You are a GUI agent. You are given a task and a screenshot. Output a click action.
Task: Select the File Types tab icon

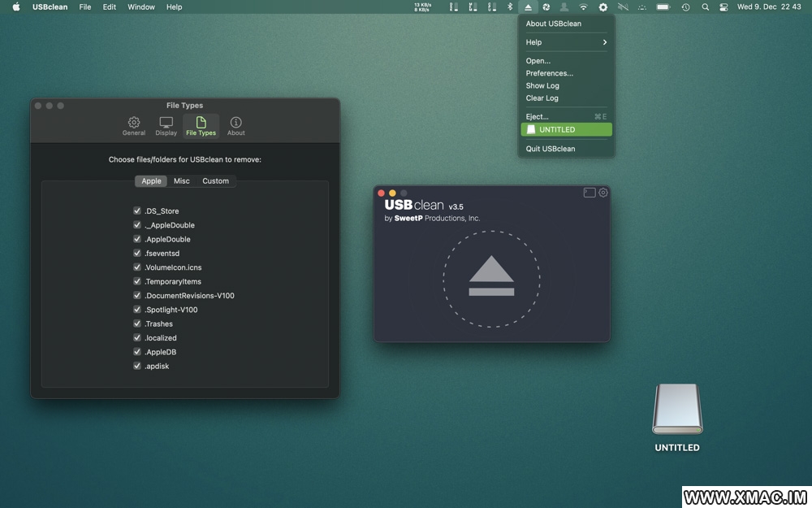click(x=201, y=126)
